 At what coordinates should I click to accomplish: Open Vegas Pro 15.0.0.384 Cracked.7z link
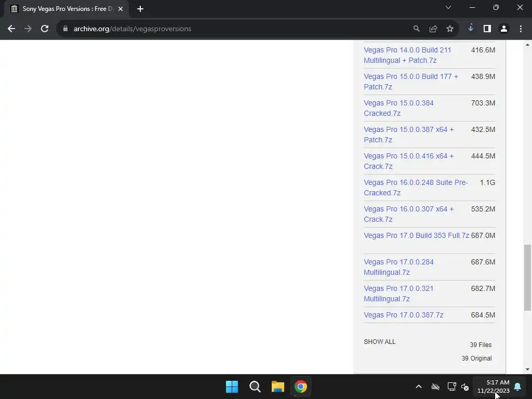click(x=398, y=108)
